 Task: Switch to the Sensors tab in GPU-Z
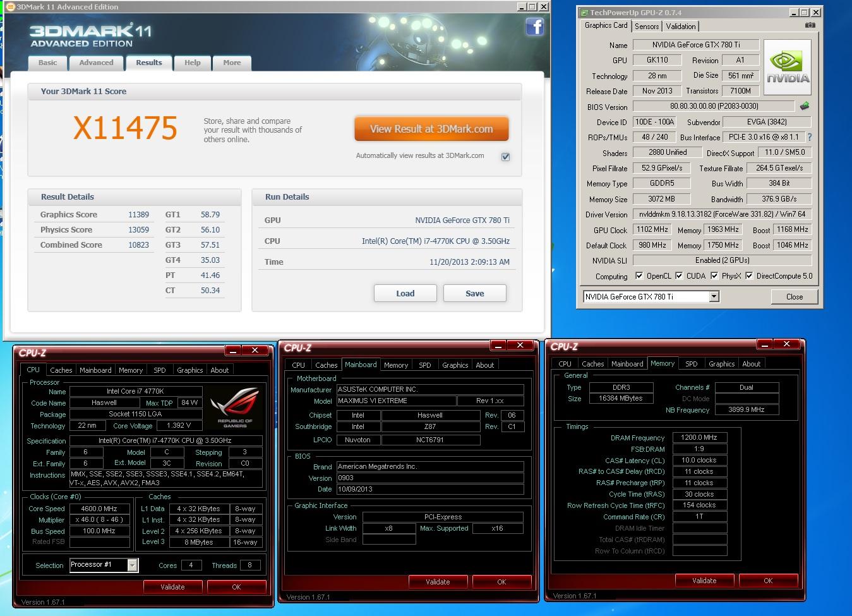647,27
